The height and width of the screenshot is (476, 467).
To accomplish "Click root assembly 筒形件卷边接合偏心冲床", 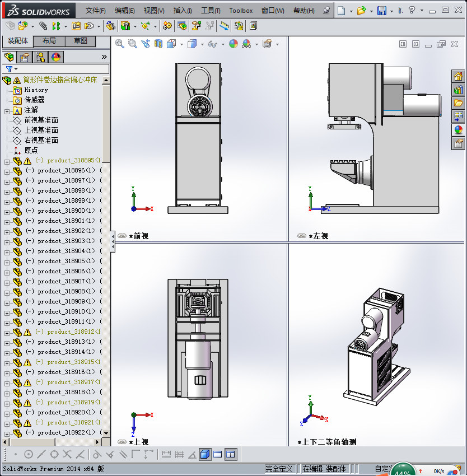I will pos(60,80).
